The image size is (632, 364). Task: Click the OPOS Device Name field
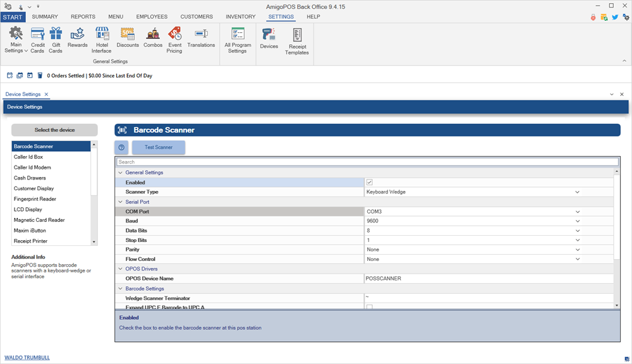click(x=489, y=279)
